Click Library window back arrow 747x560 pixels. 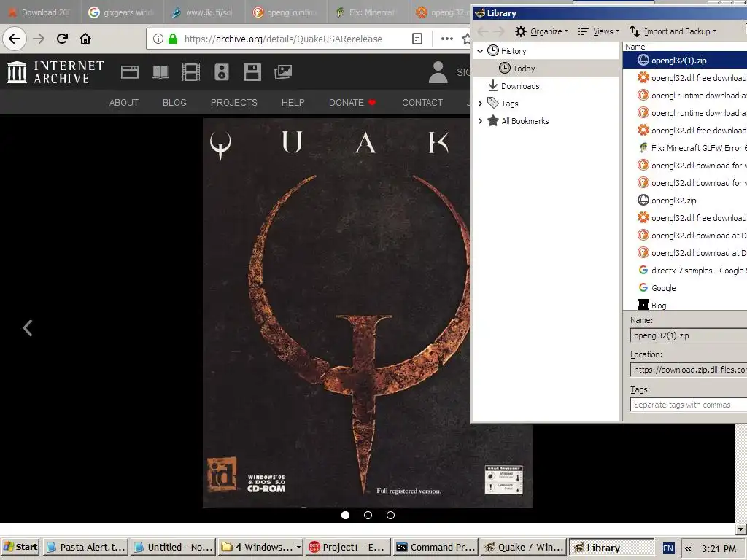point(483,31)
